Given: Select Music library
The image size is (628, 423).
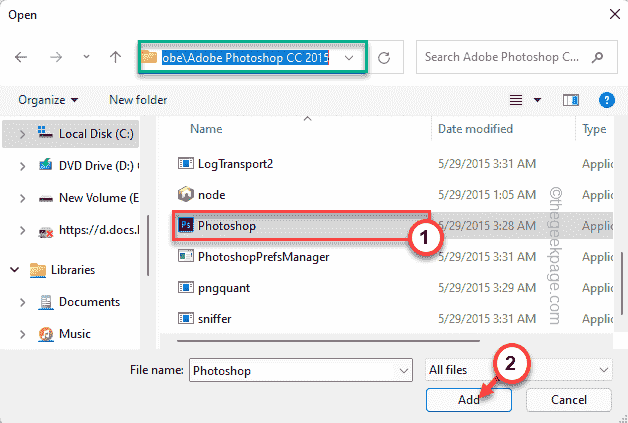Looking at the screenshot, I should click(74, 334).
